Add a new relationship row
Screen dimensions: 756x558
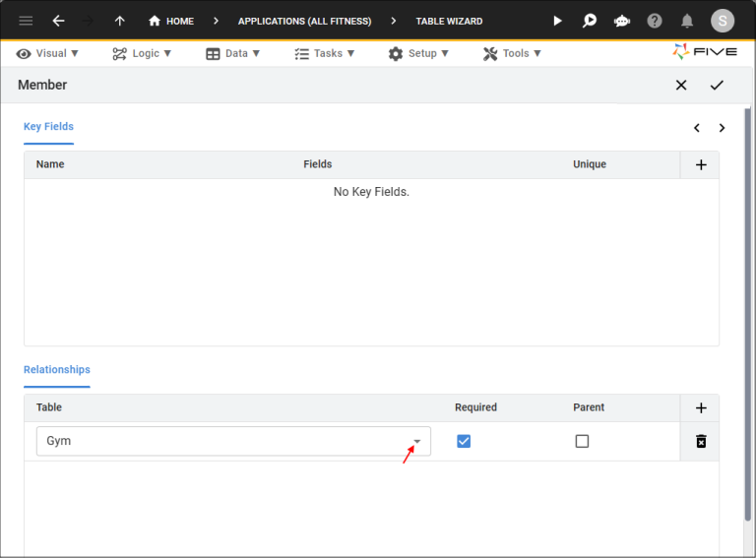click(x=701, y=407)
